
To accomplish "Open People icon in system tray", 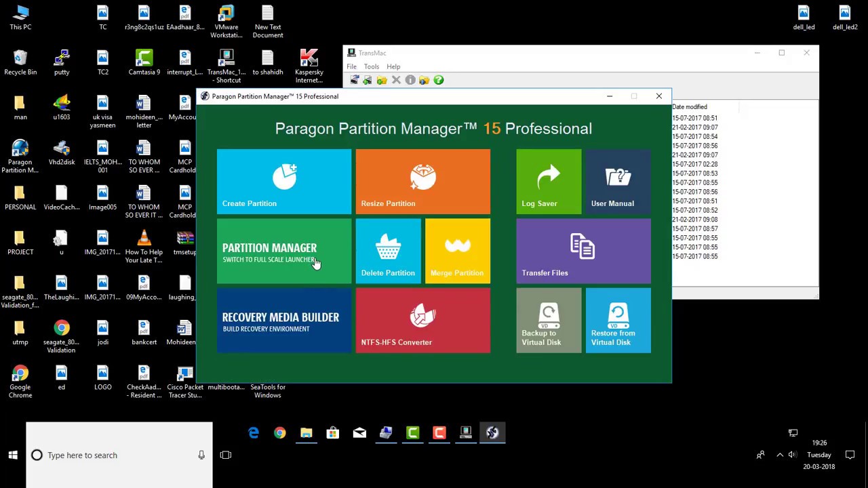I will click(x=760, y=455).
